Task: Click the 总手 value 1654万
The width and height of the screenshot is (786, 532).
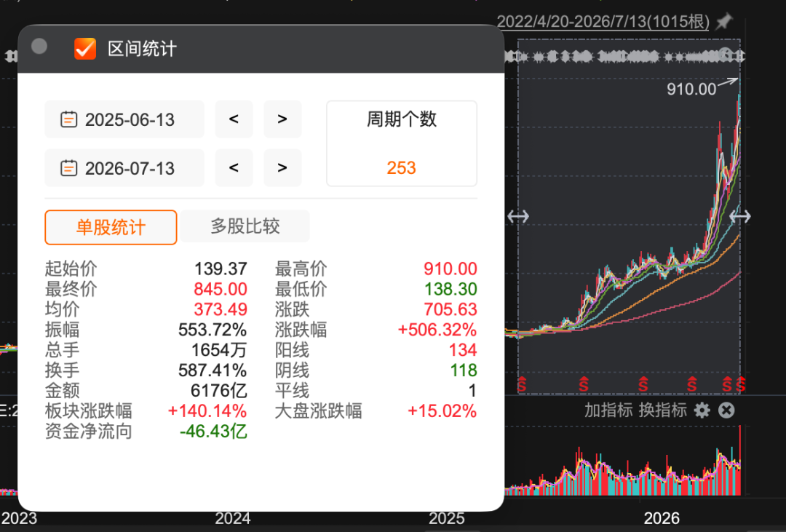Action: [x=219, y=350]
